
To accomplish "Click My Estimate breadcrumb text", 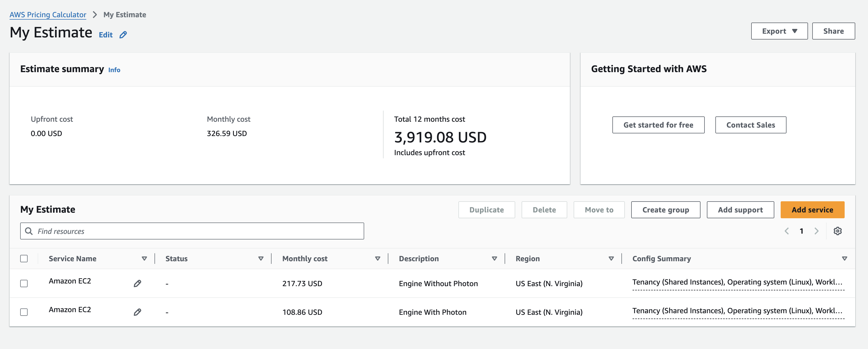I will 125,15.
